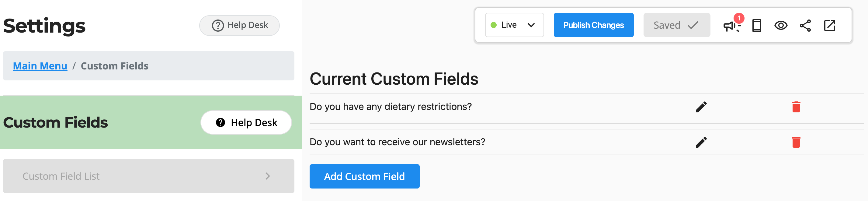Click the green Live status dot
Viewport: 868px width, 201px height.
click(x=494, y=25)
